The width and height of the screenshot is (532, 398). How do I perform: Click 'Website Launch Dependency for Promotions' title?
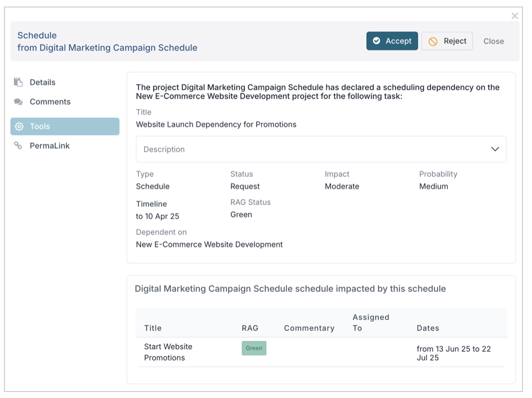(x=216, y=124)
